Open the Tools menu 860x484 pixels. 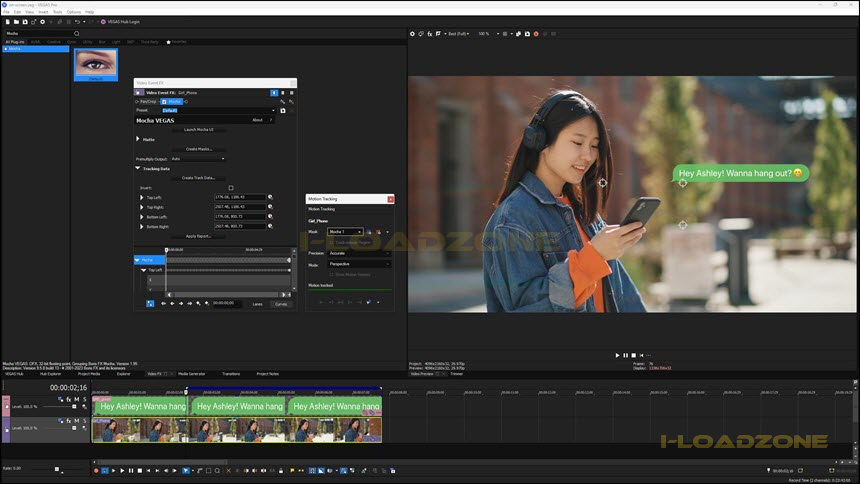[58, 12]
